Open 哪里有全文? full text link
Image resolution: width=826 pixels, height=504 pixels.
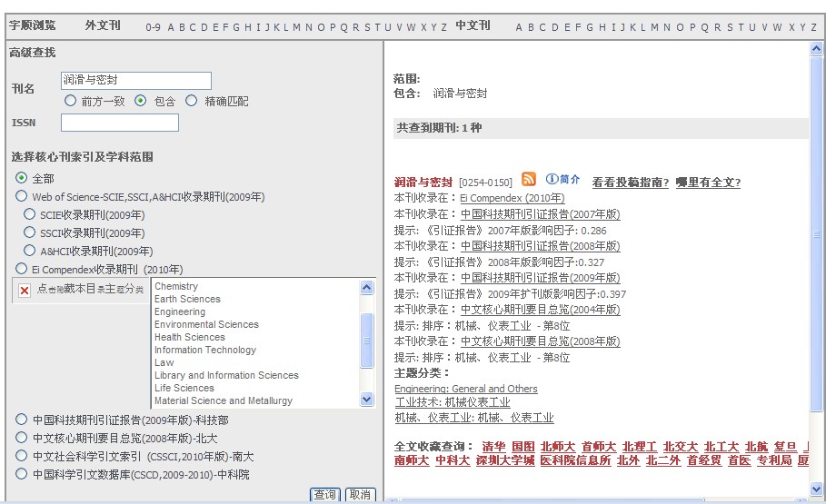[708, 183]
